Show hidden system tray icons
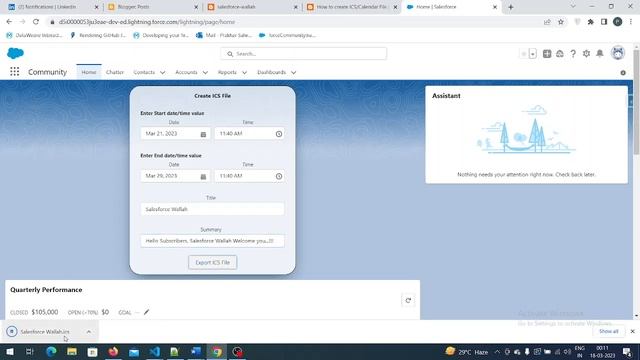Screen dimensions: 640x360 tap(497, 352)
